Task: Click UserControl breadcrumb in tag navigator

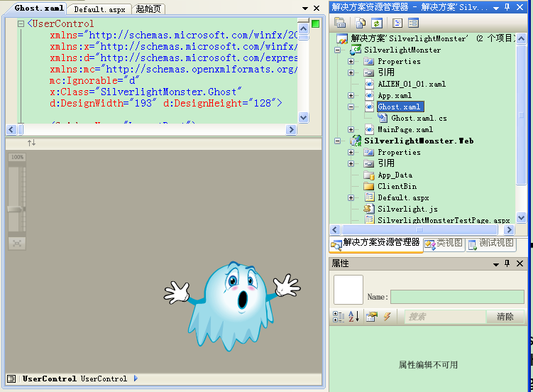Action: 75,379
